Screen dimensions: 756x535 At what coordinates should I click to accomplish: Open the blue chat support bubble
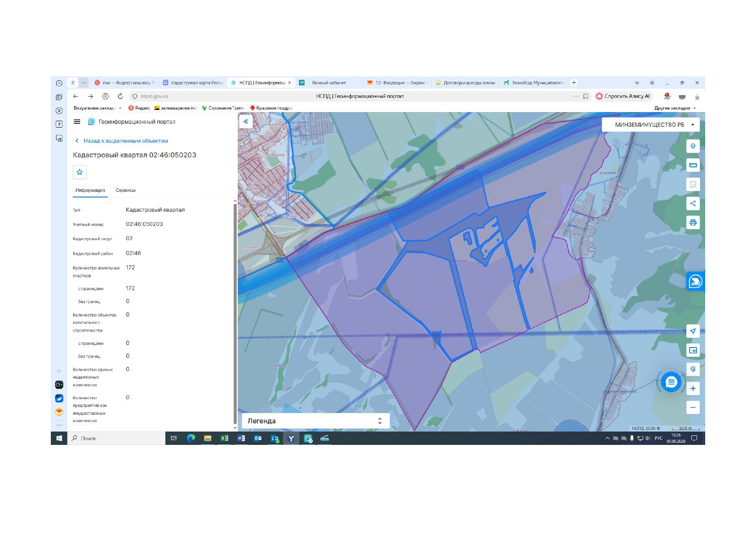click(671, 382)
